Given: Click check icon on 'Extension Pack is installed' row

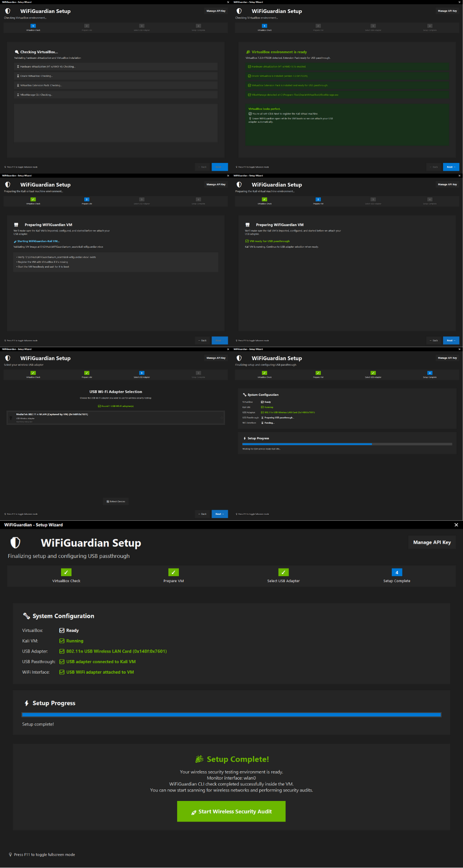Looking at the screenshot, I should tap(250, 85).
